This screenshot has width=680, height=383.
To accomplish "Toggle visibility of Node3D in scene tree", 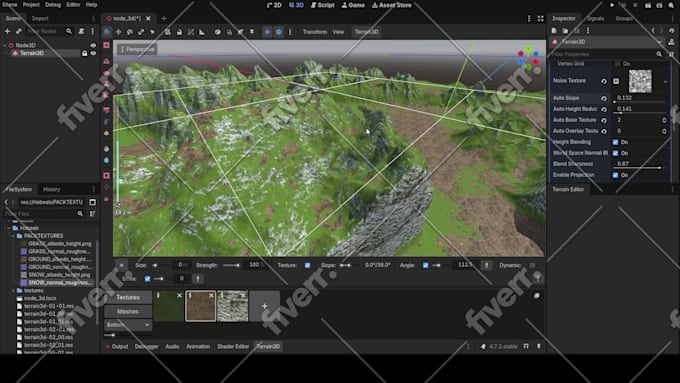I will 93,45.
